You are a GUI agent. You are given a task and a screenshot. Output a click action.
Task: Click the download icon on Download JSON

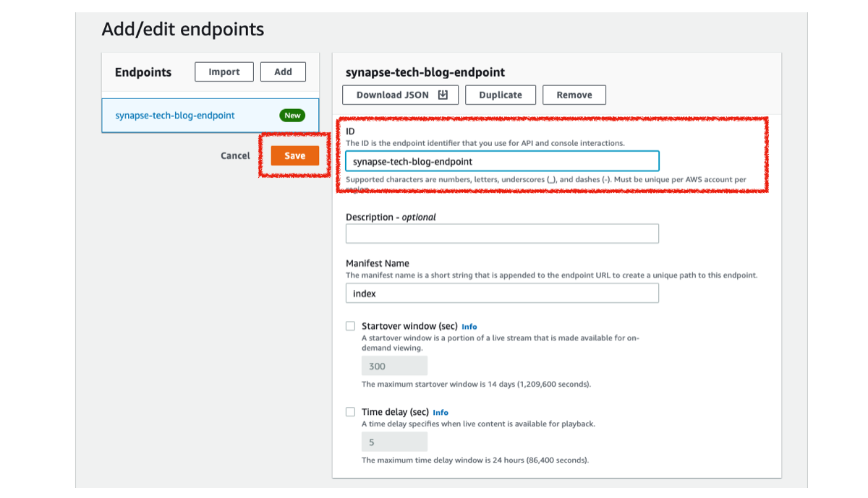[443, 95]
